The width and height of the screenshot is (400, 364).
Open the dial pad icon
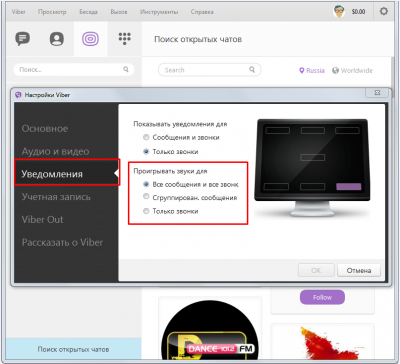coord(125,39)
